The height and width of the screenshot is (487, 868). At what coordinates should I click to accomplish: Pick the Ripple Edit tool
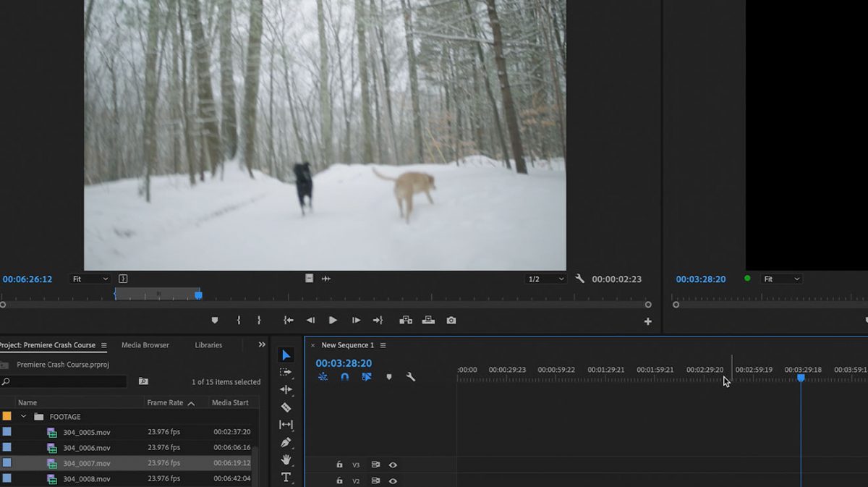tap(286, 390)
